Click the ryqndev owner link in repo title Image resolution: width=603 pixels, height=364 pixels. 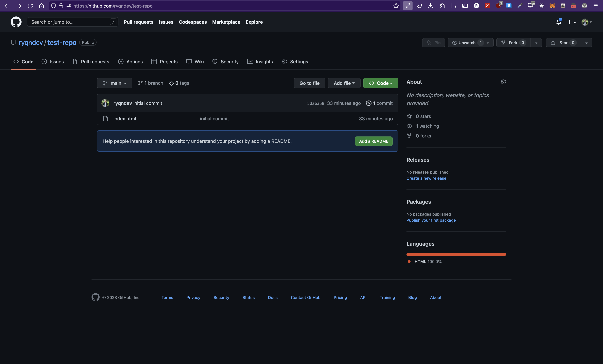point(31,43)
